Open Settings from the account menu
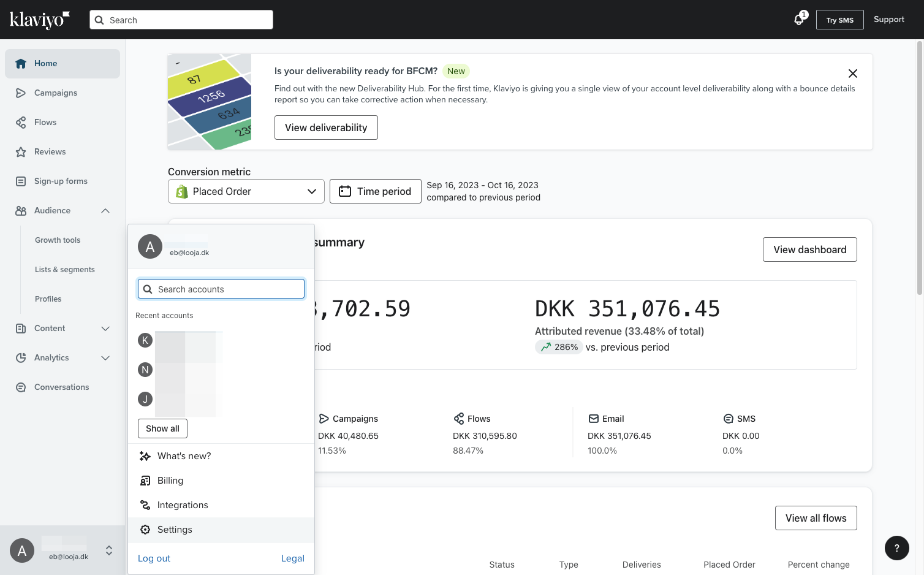Image resolution: width=924 pixels, height=575 pixels. tap(221, 530)
